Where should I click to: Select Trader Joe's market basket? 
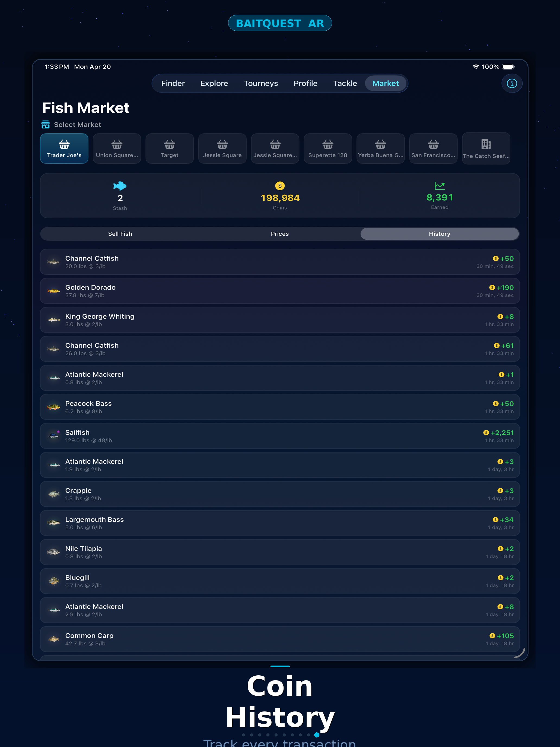tap(64, 148)
